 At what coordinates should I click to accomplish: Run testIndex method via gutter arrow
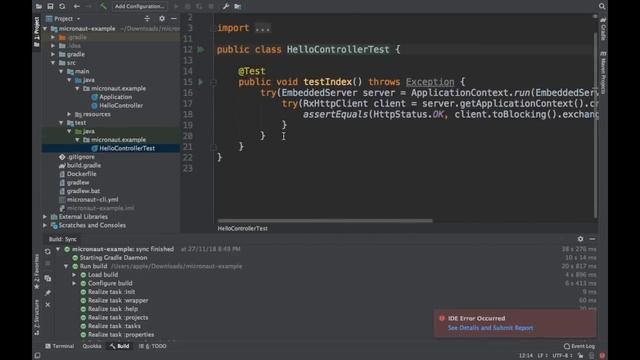pyautogui.click(x=201, y=82)
